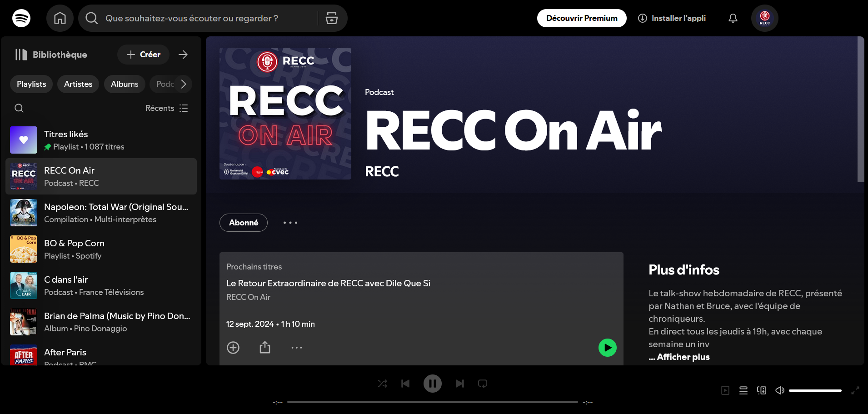Screen dimensions: 868x414
Task: Filter library by Playlists
Action: 31,84
